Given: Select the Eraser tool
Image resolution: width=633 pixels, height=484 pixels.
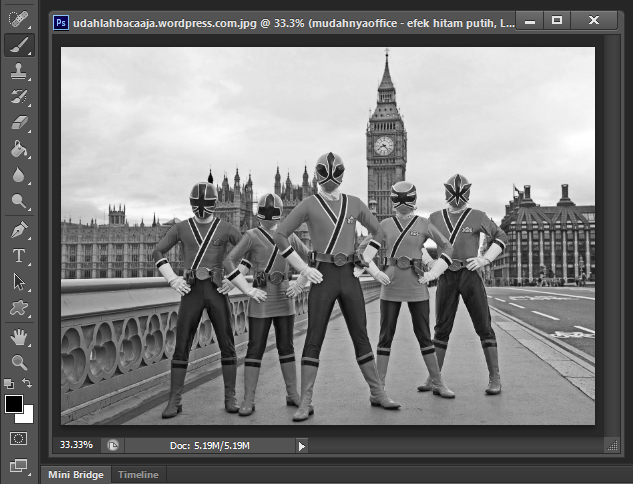Looking at the screenshot, I should tap(19, 123).
